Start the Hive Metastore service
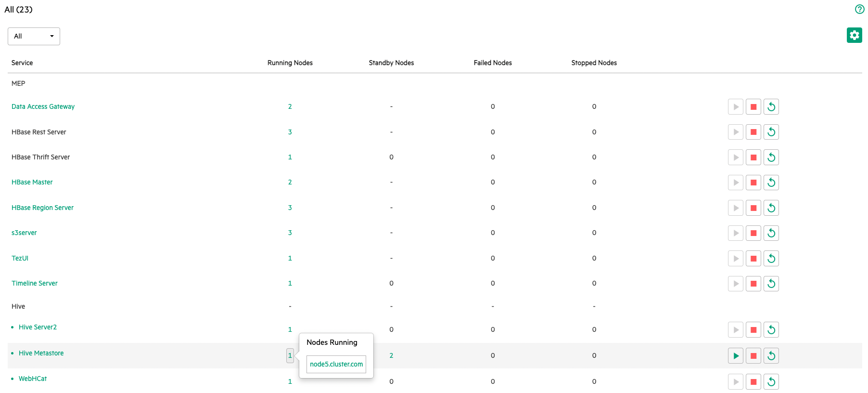This screenshot has height=393, width=868. [736, 356]
